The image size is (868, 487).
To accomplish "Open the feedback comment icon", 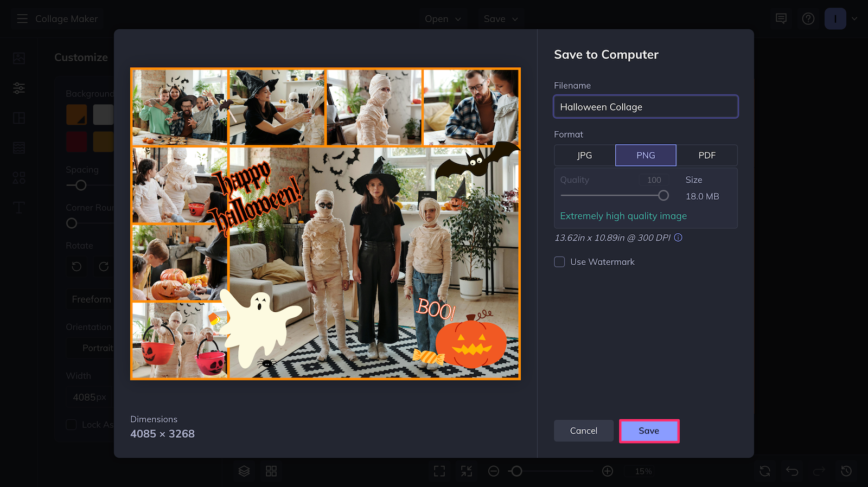I will pyautogui.click(x=781, y=19).
